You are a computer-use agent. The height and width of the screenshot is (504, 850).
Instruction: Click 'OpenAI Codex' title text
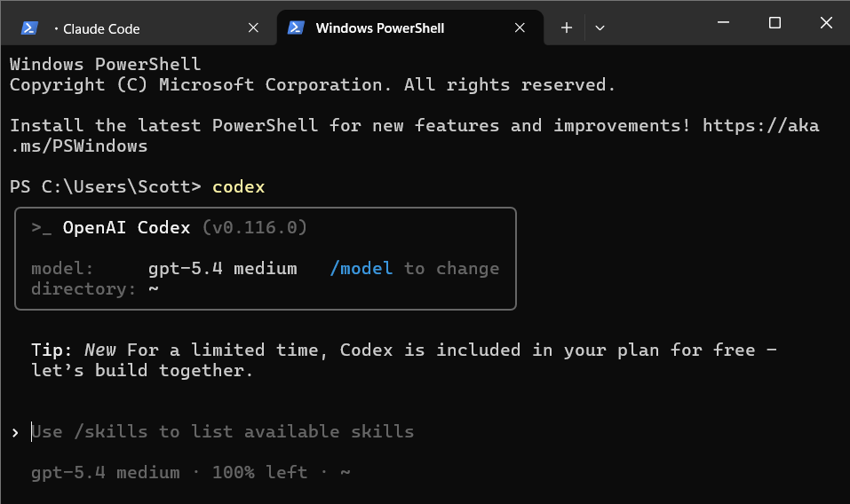coord(126,227)
